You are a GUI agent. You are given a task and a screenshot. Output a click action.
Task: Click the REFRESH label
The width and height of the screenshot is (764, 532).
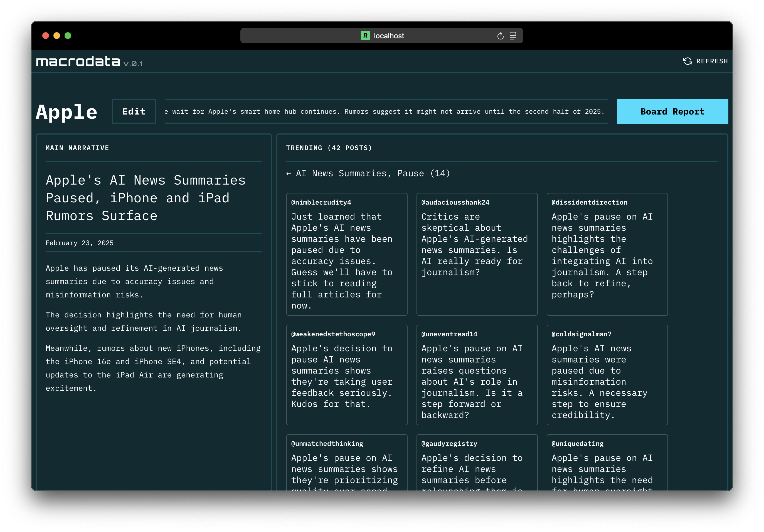click(x=712, y=61)
